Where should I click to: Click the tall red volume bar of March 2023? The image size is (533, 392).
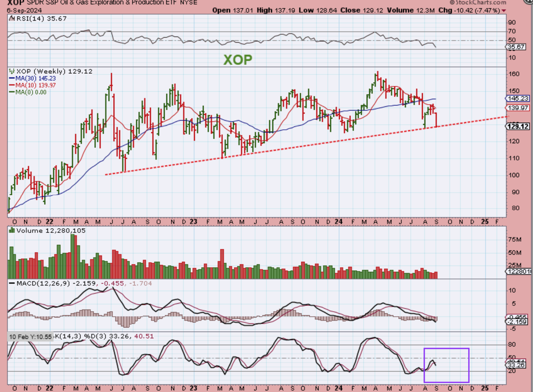(x=222, y=264)
